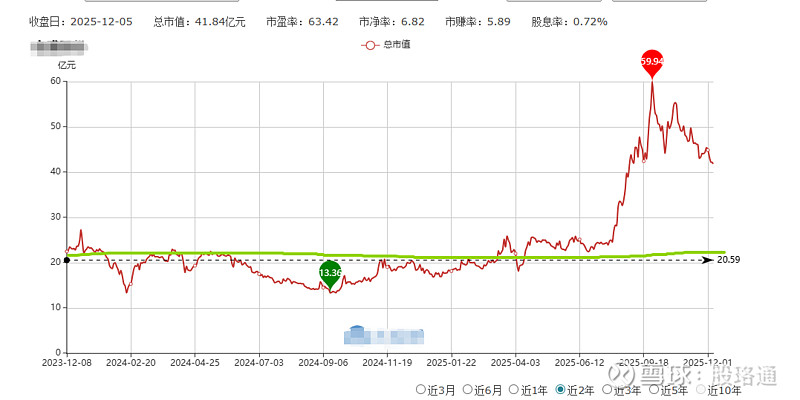Click y-axis value 50
800x400 pixels.
coord(55,127)
